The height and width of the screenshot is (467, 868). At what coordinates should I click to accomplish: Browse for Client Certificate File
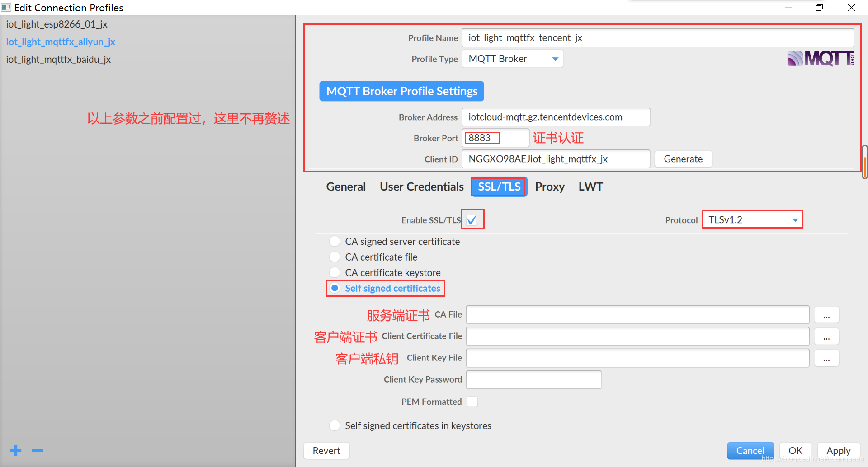(826, 336)
